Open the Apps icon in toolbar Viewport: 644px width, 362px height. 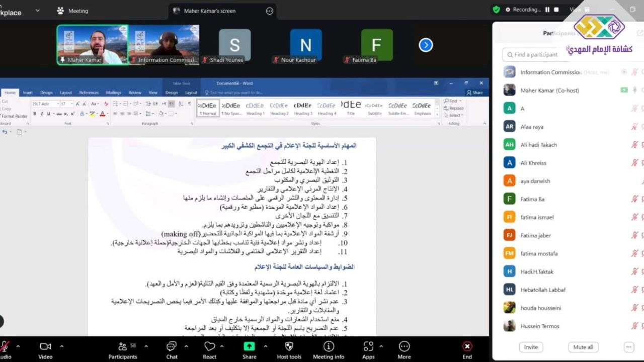pos(368,346)
